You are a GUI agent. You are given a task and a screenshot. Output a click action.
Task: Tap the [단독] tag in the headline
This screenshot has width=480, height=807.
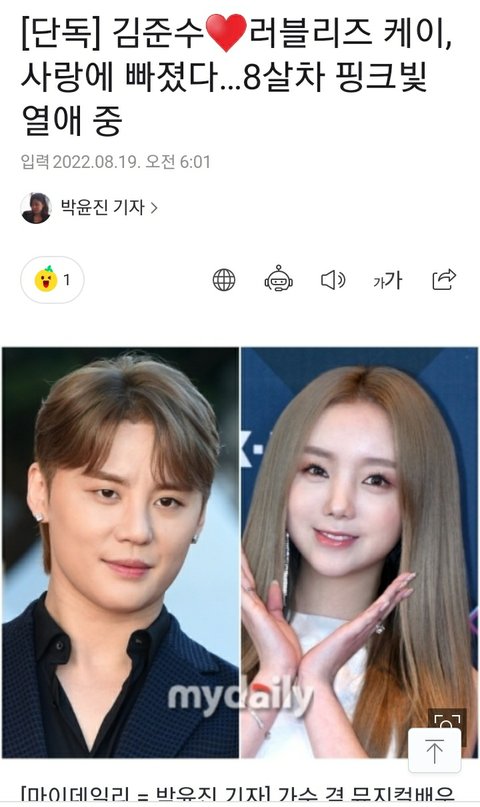click(x=61, y=34)
